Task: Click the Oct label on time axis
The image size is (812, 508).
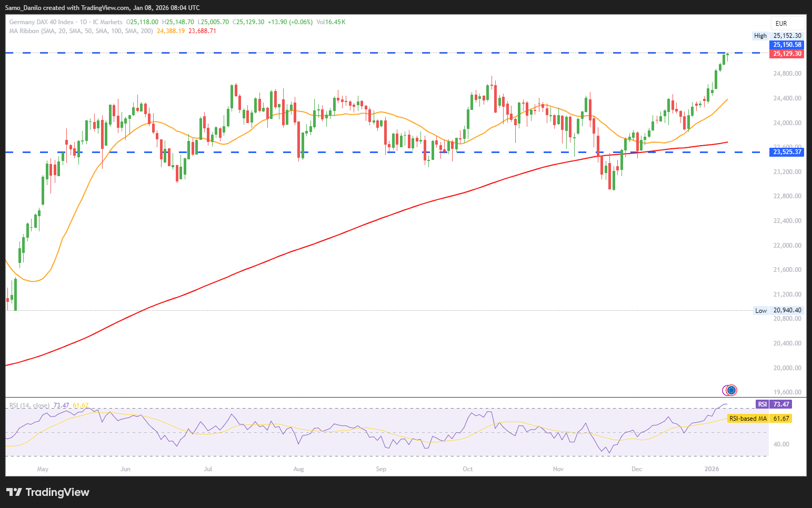Action: (x=467, y=469)
